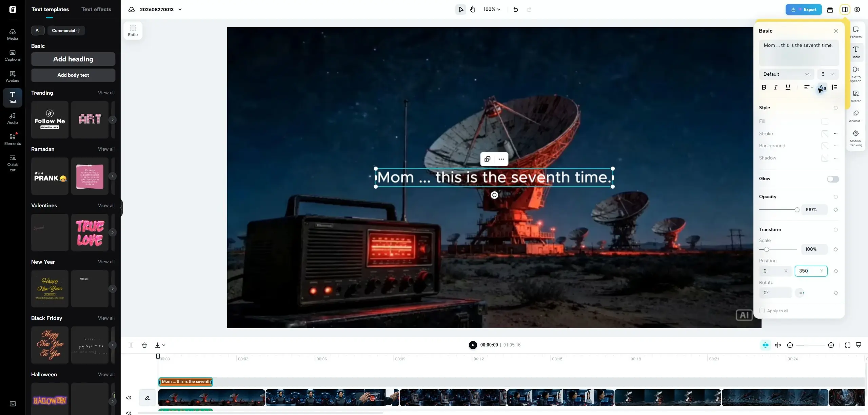This screenshot has height=415, width=868.
Task: Switch to Text effects tab
Action: click(x=96, y=10)
